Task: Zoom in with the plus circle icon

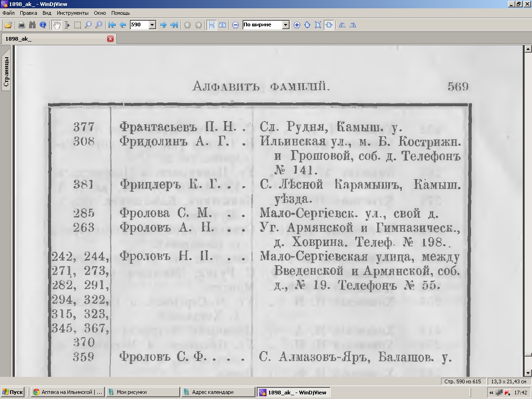Action: (297, 25)
